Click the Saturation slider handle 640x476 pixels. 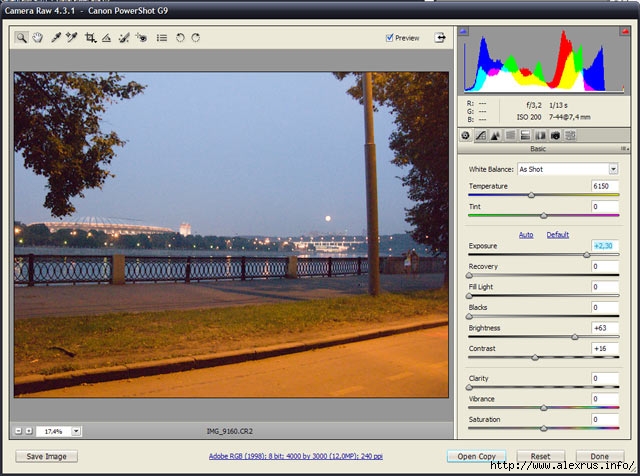[544, 429]
